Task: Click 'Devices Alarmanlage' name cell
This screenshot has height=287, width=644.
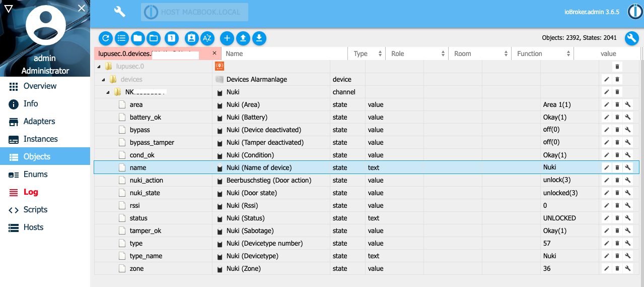Action: pos(271,79)
